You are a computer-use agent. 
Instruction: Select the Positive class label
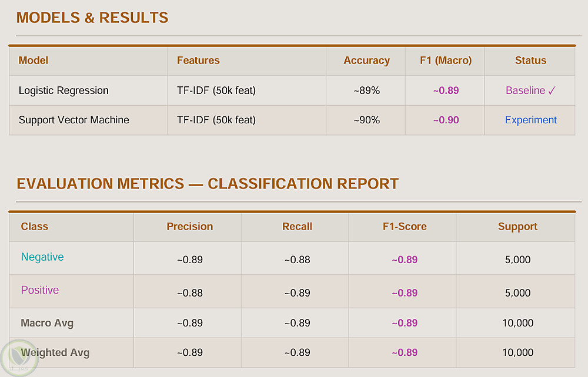(x=40, y=290)
